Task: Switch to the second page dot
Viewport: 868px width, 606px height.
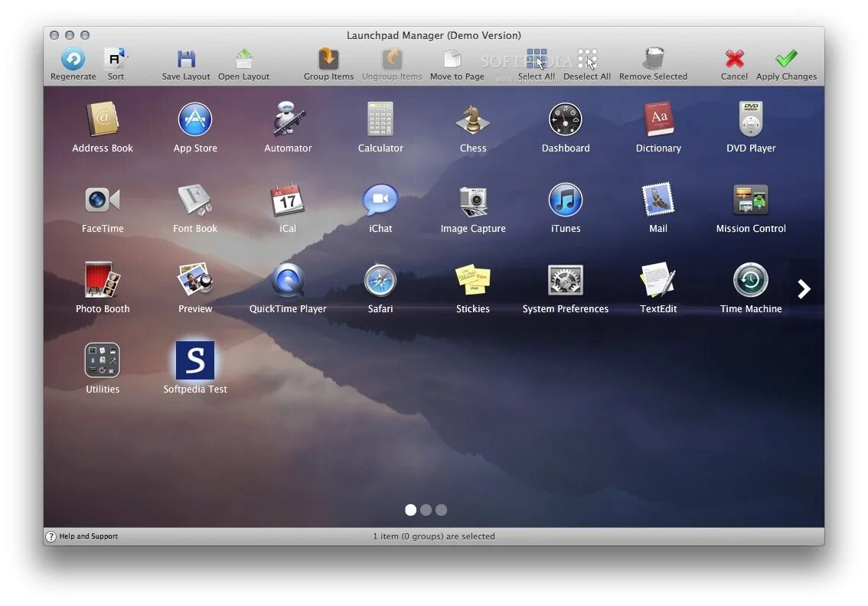Action: 426,510
